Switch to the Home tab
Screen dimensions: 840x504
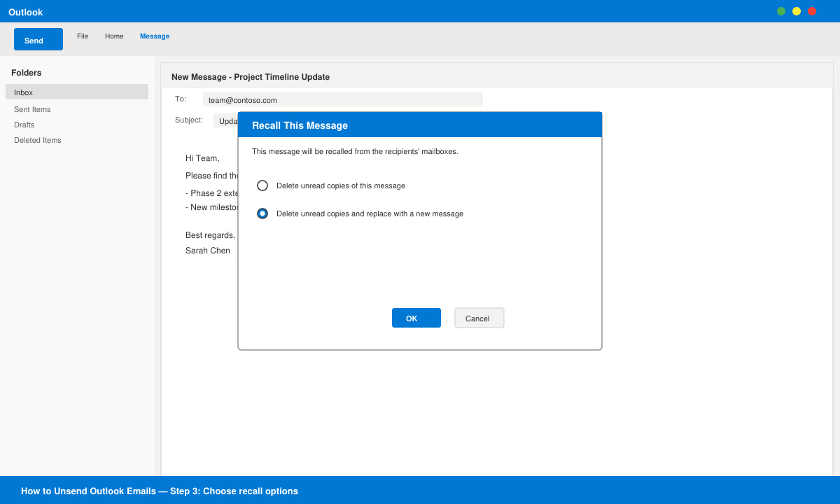(x=114, y=36)
